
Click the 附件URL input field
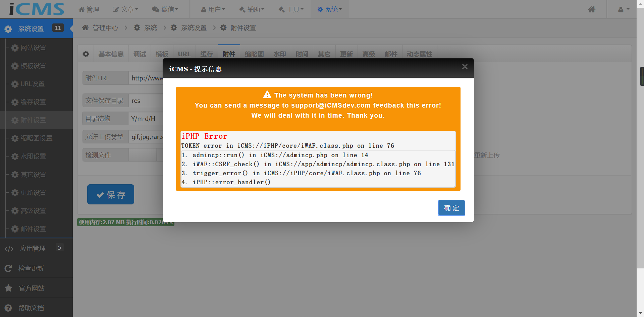(x=146, y=78)
